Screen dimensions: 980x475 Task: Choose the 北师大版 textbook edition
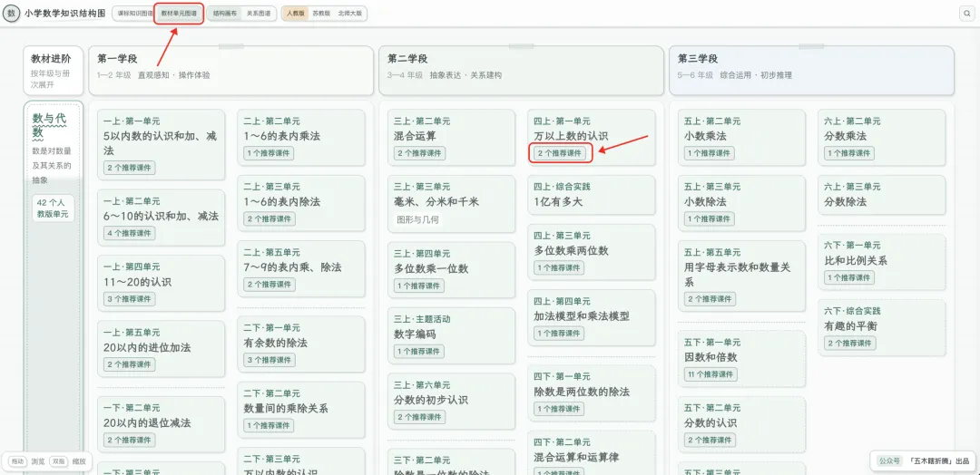(349, 13)
